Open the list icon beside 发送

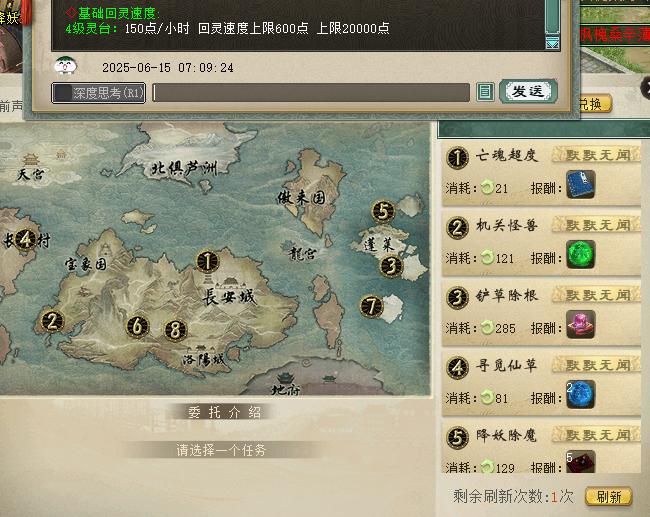tap(485, 92)
